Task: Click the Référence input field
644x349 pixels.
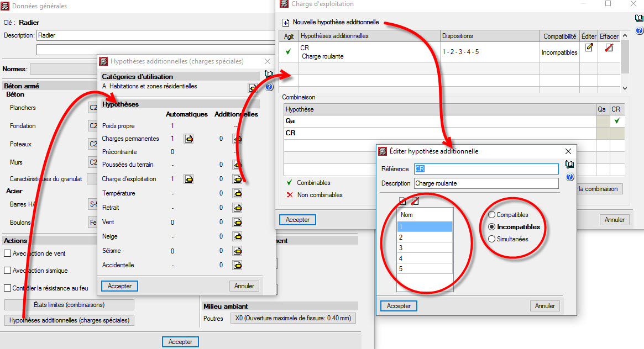Action: click(x=486, y=169)
